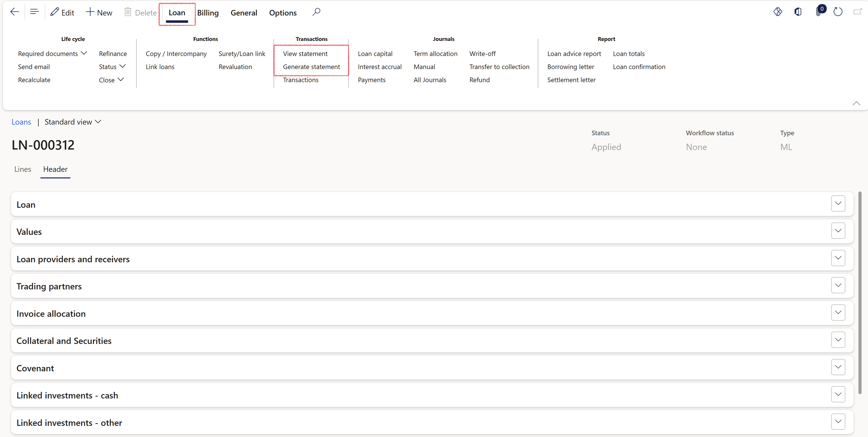Open the diamond personalization icon
This screenshot has height=437, width=868.
click(x=777, y=12)
